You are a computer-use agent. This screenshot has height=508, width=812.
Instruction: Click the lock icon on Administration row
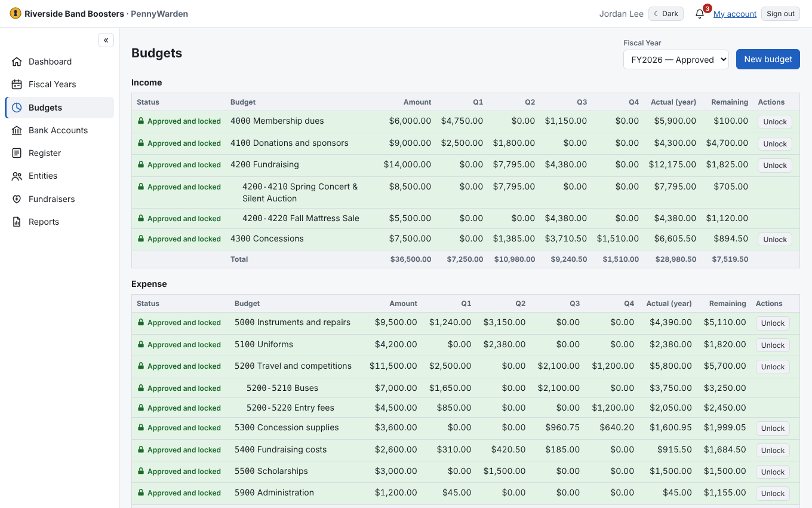point(141,492)
